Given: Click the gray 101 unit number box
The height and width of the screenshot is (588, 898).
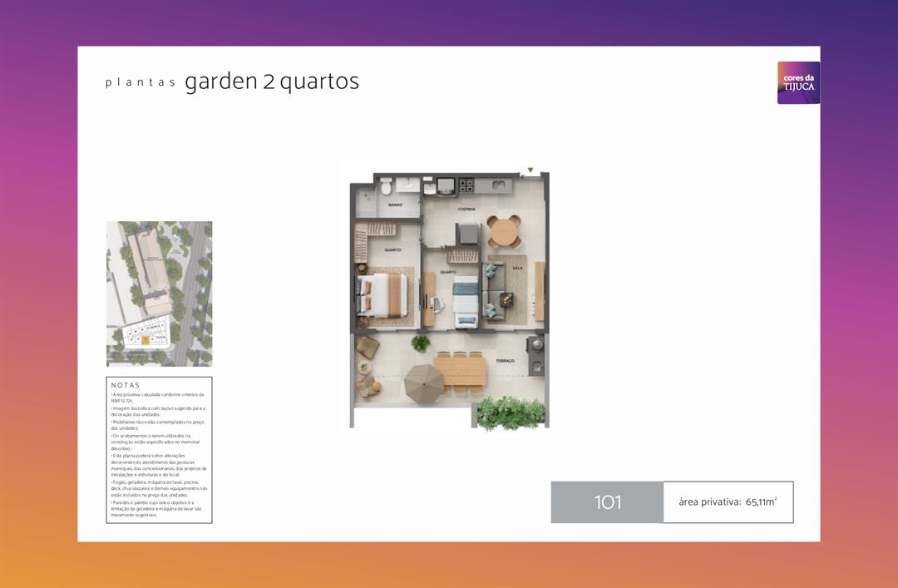Looking at the screenshot, I should tap(607, 502).
